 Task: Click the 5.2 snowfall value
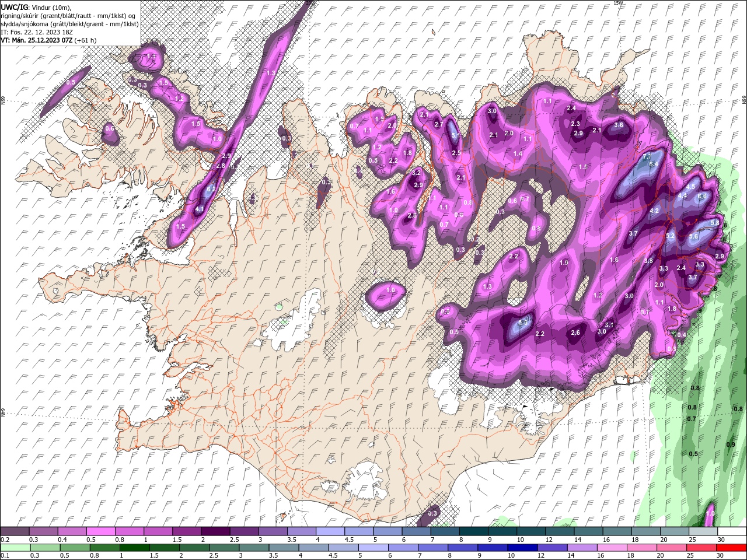click(x=670, y=236)
